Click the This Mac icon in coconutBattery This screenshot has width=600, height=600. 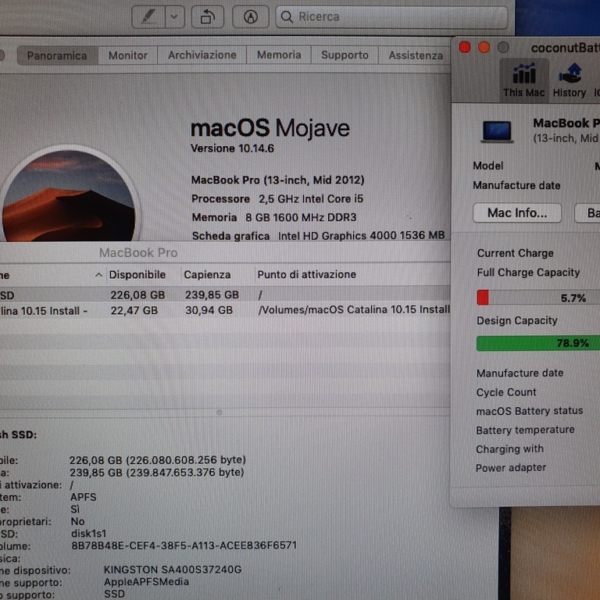[524, 80]
